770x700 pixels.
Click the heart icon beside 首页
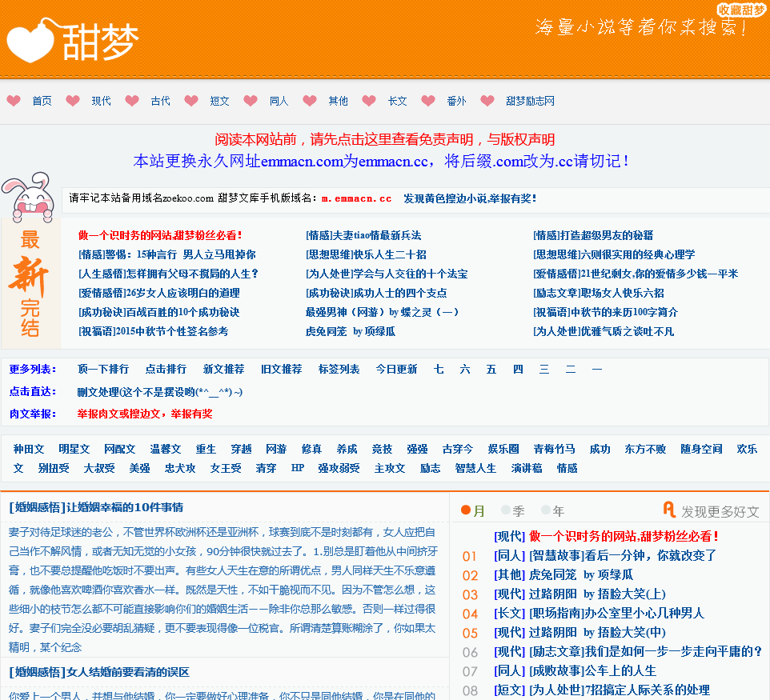(14, 101)
